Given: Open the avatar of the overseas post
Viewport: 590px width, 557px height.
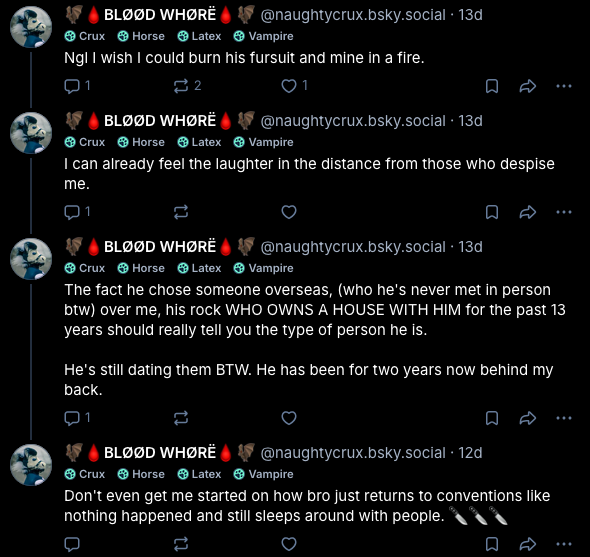Looking at the screenshot, I should [x=31, y=259].
